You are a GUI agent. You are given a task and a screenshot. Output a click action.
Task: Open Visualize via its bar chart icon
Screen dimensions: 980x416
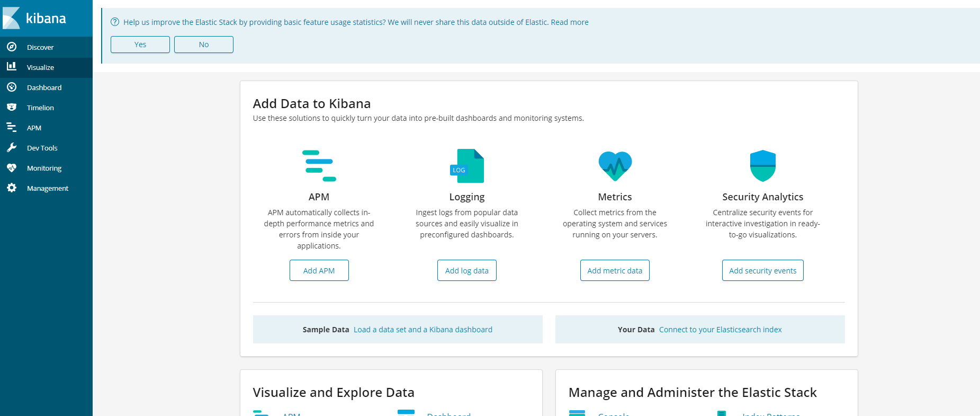point(12,67)
